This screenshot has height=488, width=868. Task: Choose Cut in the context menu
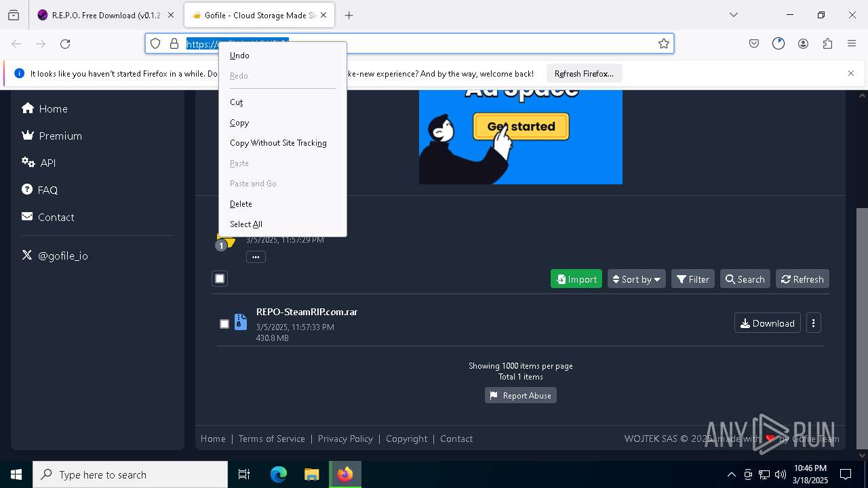(x=283, y=102)
